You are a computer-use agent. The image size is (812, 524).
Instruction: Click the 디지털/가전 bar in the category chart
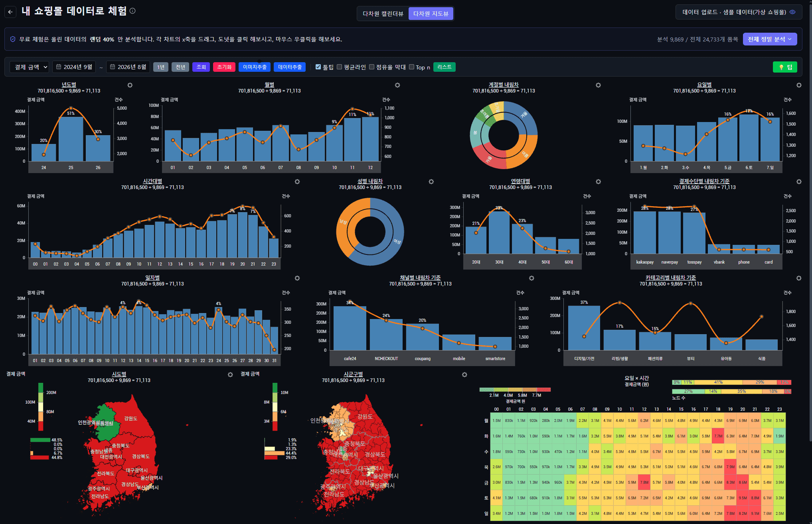(x=584, y=328)
